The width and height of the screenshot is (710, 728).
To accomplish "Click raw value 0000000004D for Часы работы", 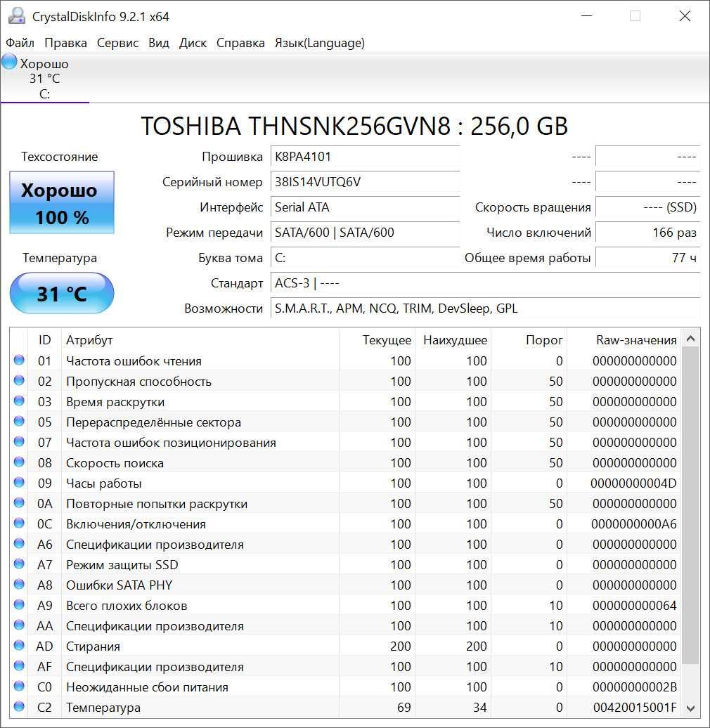I will tap(633, 483).
